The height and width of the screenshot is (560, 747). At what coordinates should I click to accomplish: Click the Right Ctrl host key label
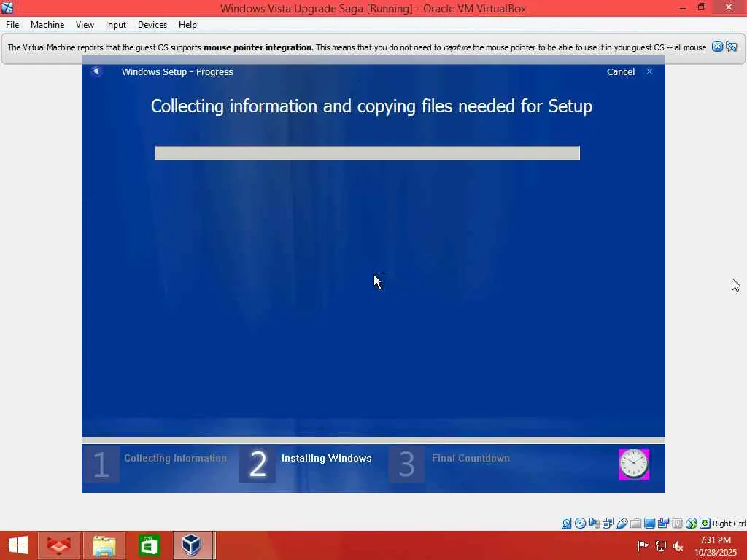729,524
